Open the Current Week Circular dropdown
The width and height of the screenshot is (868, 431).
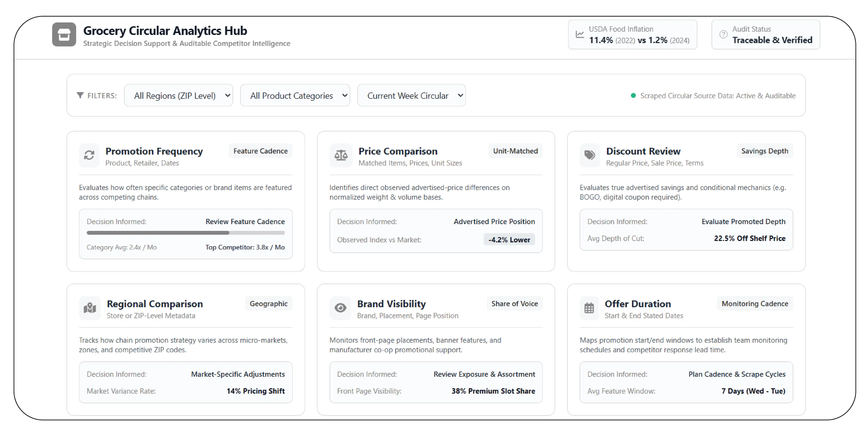411,95
